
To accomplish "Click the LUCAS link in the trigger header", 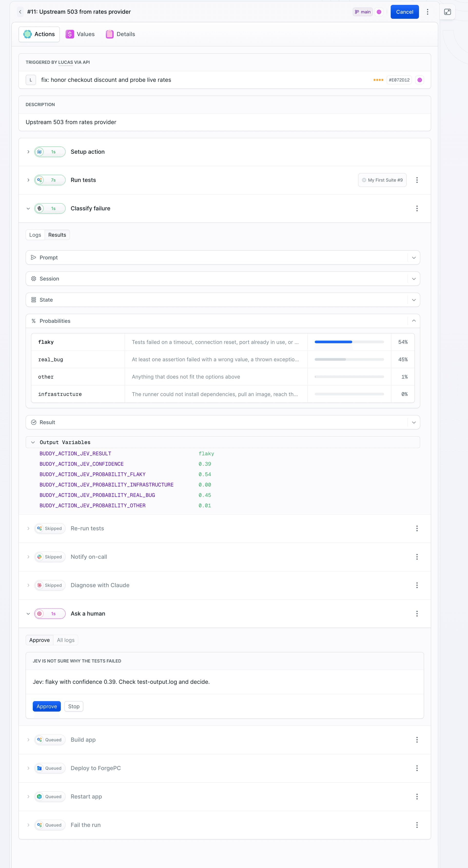I will [x=65, y=62].
